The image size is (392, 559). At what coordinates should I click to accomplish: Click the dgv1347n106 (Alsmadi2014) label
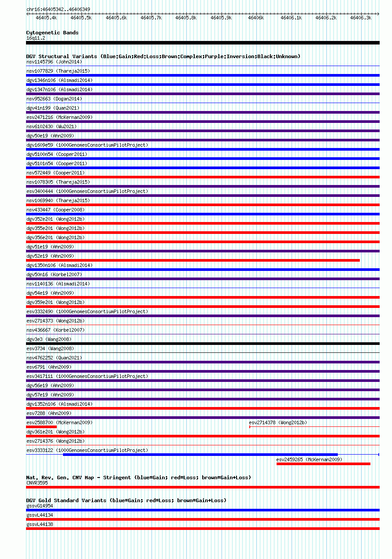pyautogui.click(x=59, y=89)
